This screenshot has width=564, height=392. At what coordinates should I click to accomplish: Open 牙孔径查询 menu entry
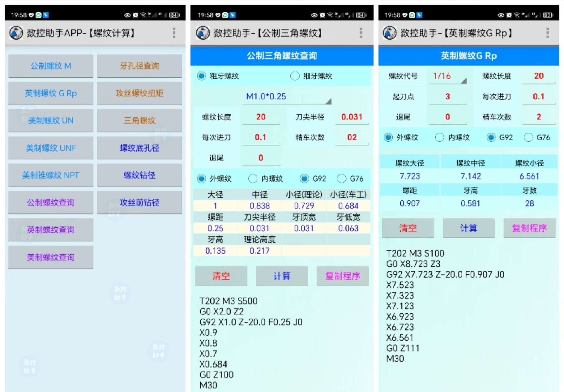[x=140, y=66]
